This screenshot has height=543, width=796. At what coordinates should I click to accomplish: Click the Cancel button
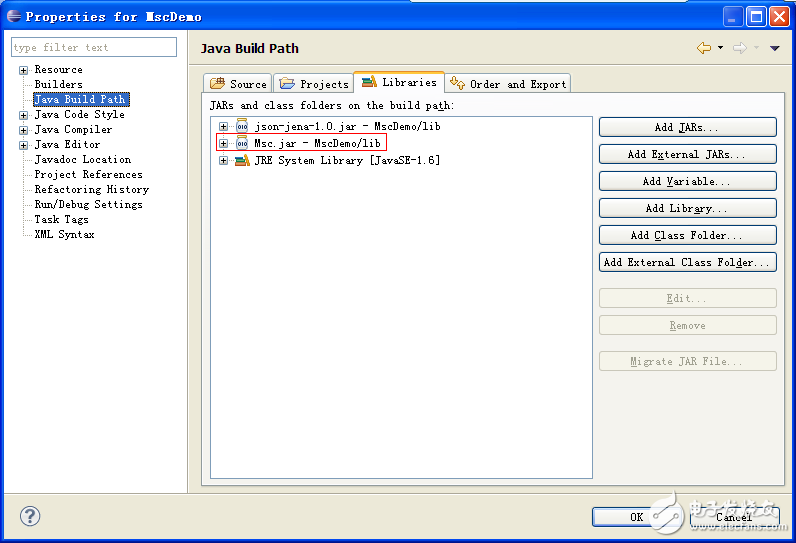pyautogui.click(x=734, y=517)
